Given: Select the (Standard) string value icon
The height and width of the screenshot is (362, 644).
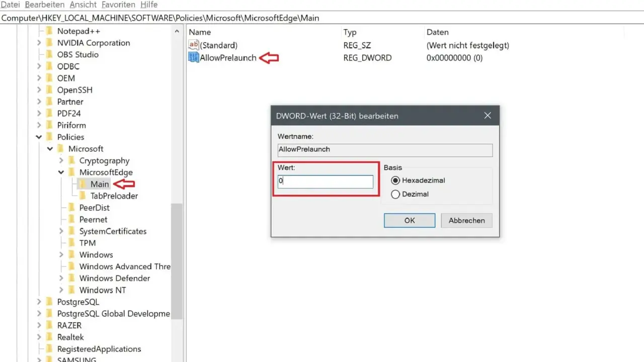Looking at the screenshot, I should [x=194, y=45].
